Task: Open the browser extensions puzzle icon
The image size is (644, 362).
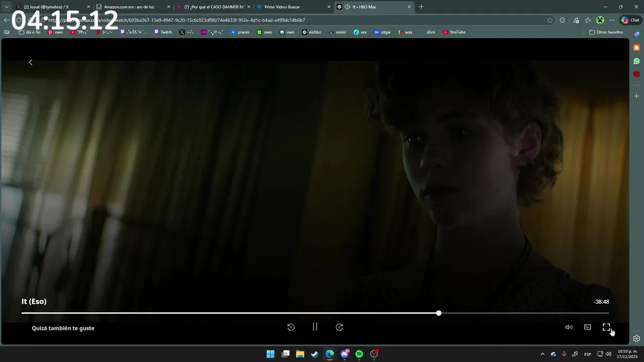Action: pos(562,20)
